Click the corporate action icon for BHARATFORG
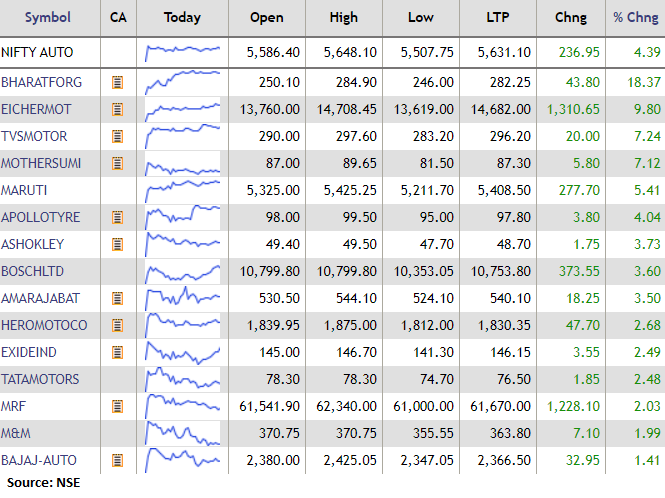The image size is (665, 498). [x=118, y=82]
